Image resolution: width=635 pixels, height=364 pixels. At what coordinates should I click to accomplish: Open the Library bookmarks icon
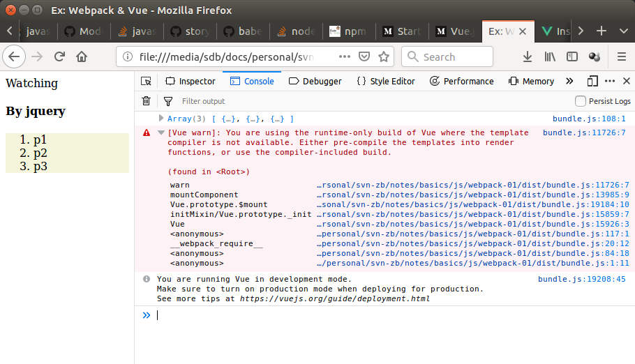[550, 56]
